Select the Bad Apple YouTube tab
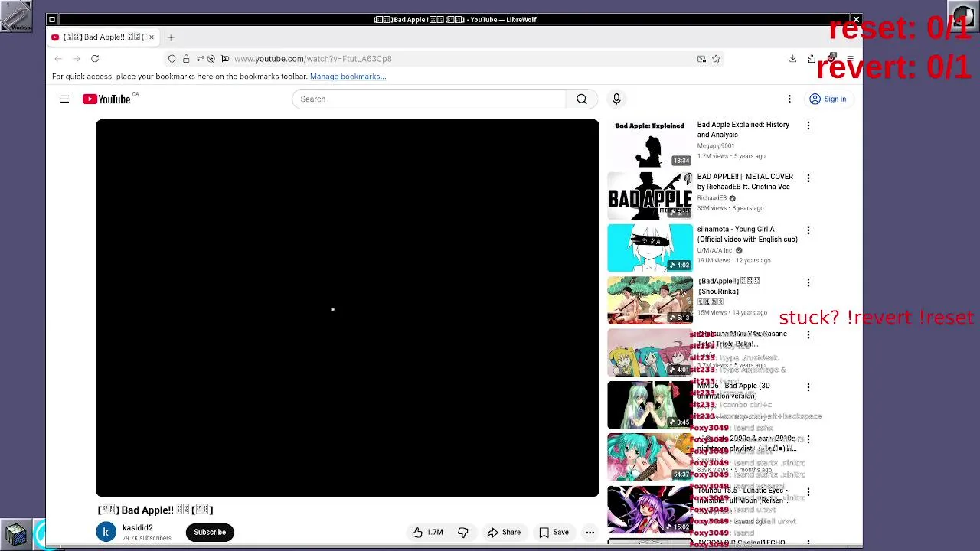This screenshot has height=551, width=980. tap(103, 37)
